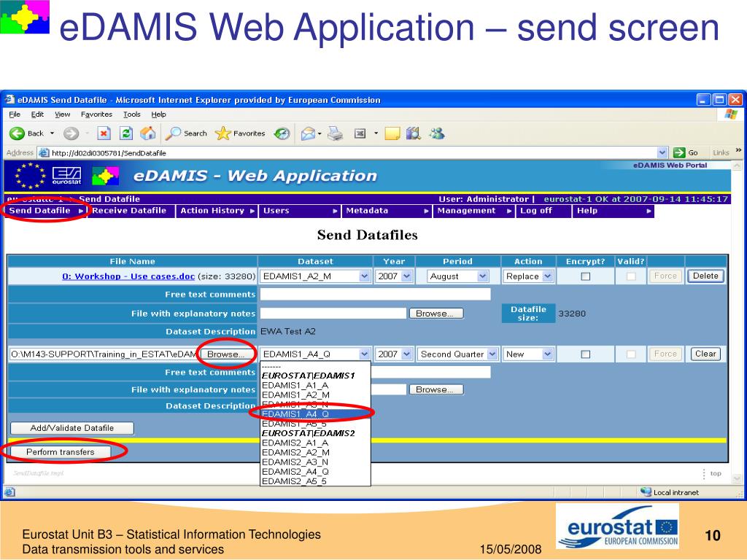Viewport: 747px width, 560px height.
Task: Click the top link at page bottom
Action: (716, 473)
